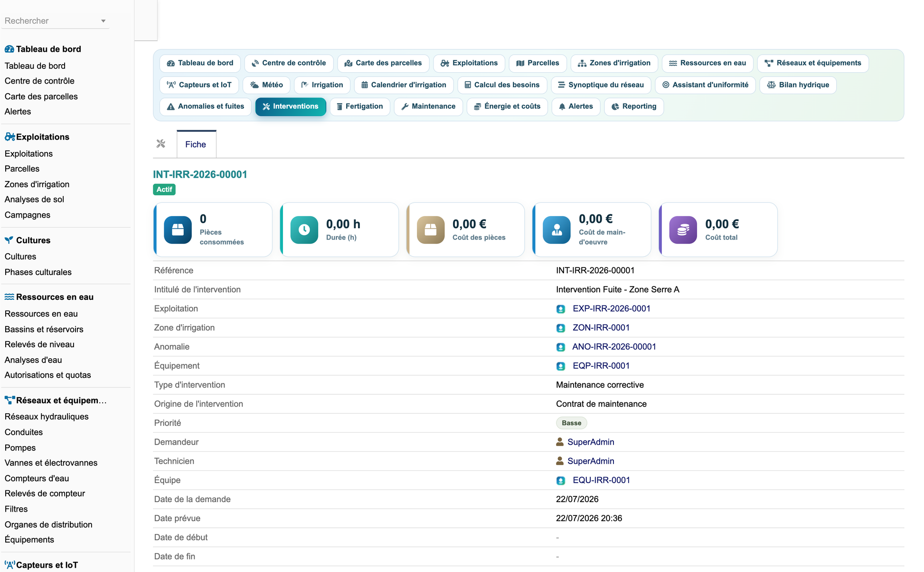Open SuperAdmin link in Technicien row
The width and height of the screenshot is (924, 572).
click(x=591, y=461)
